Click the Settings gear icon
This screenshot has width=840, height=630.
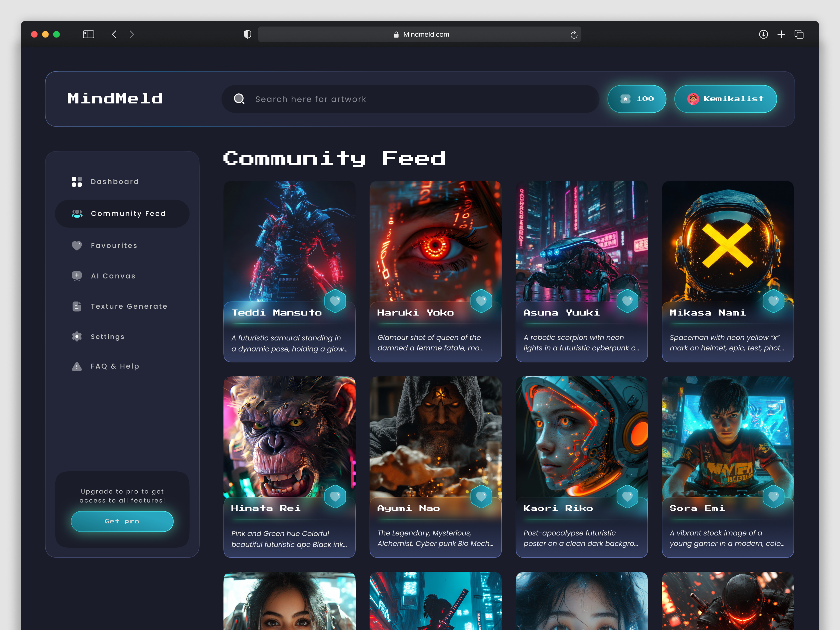(x=77, y=337)
